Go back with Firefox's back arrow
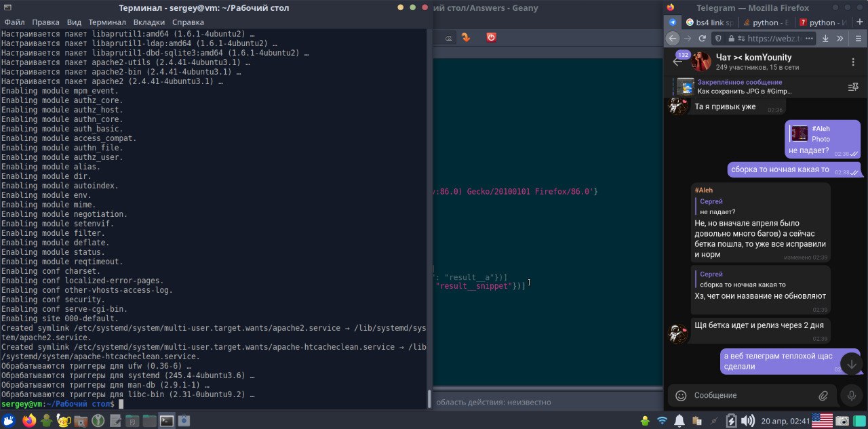Viewport: 868px width, 429px height. tap(673, 39)
